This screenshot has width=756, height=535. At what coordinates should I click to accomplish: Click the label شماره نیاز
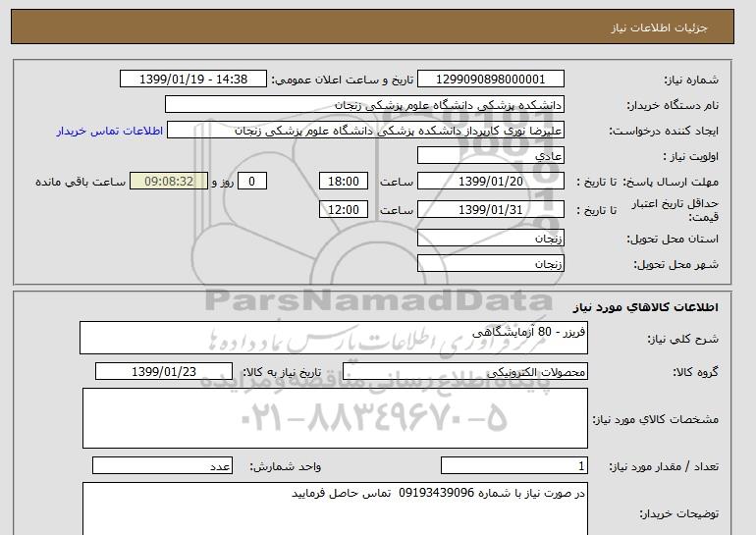tap(691, 80)
